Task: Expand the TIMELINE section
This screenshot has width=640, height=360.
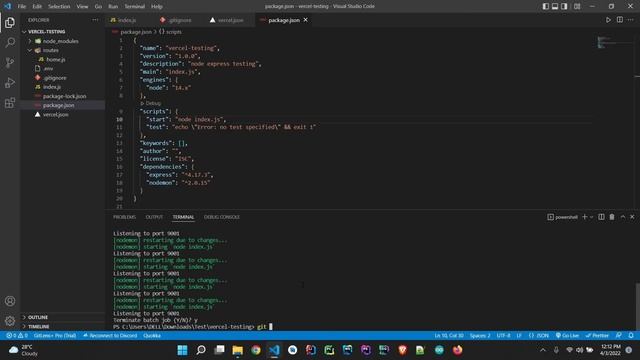Action: (62, 327)
